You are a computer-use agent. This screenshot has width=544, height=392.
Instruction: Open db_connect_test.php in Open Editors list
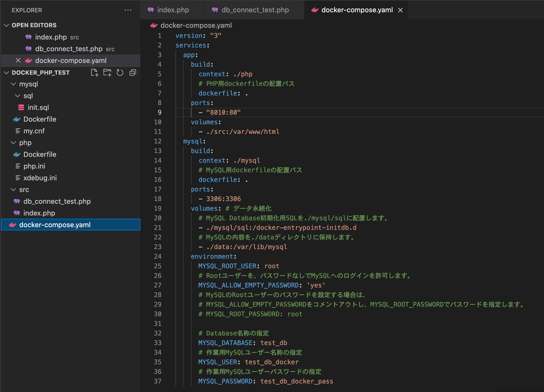click(71, 49)
